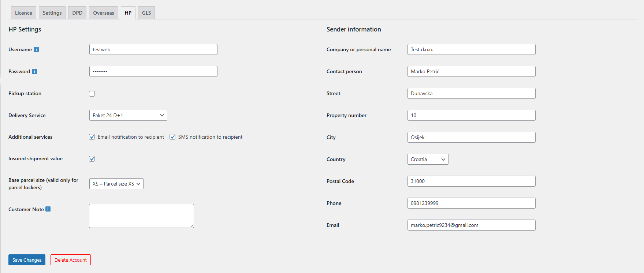This screenshot has height=273, width=644.
Task: Uncheck Email notification to recipient
Action: coord(92,137)
